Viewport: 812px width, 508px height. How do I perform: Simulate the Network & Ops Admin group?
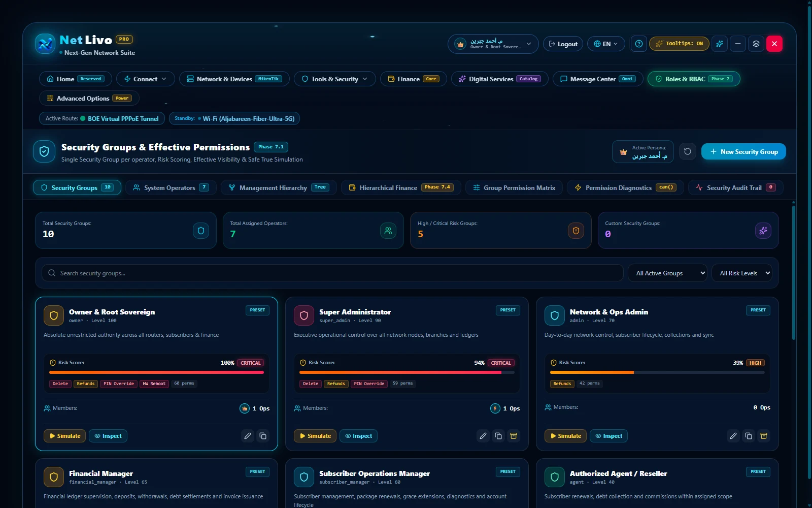pyautogui.click(x=566, y=436)
